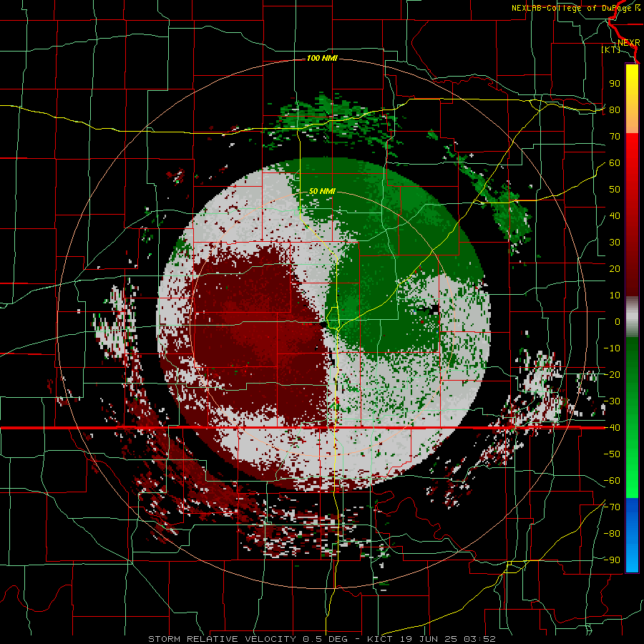Image resolution: width=644 pixels, height=644 pixels.
Task: Select the 40 value on the velocity scale
Action: (x=615, y=215)
